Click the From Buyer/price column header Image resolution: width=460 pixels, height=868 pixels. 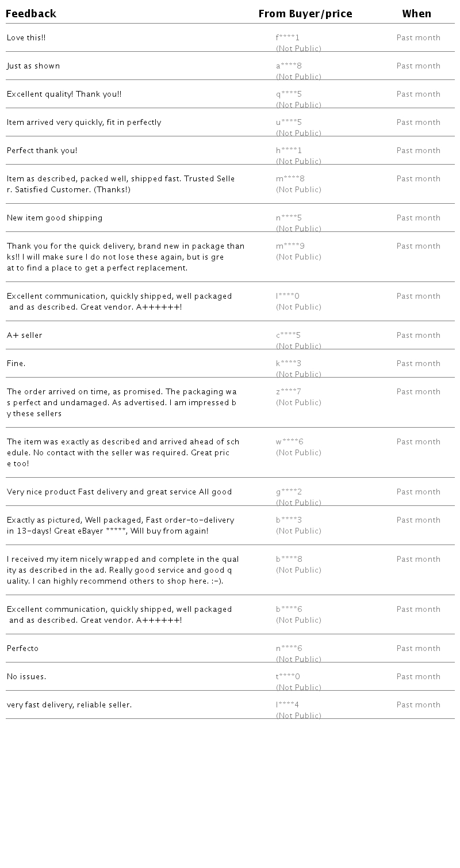(305, 14)
